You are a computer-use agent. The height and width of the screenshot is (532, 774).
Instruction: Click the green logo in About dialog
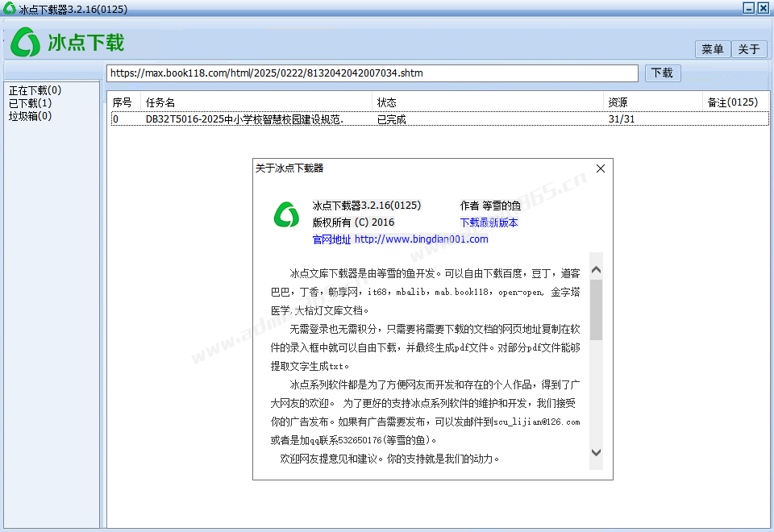point(286,214)
